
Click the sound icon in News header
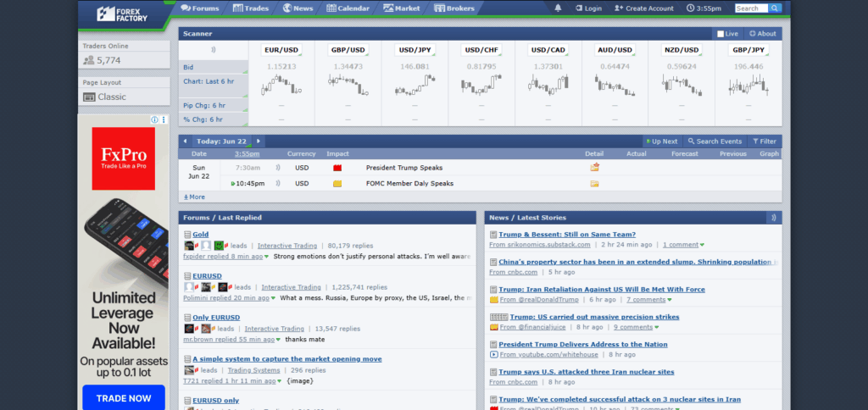coord(774,218)
